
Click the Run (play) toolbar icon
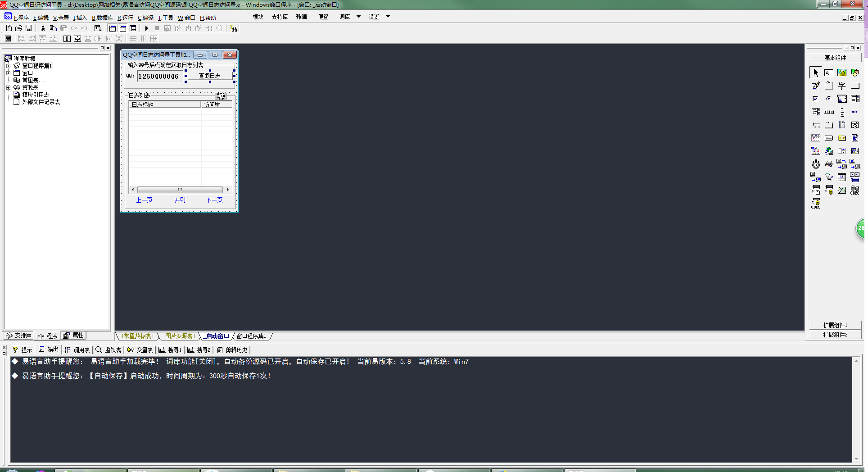[146, 28]
